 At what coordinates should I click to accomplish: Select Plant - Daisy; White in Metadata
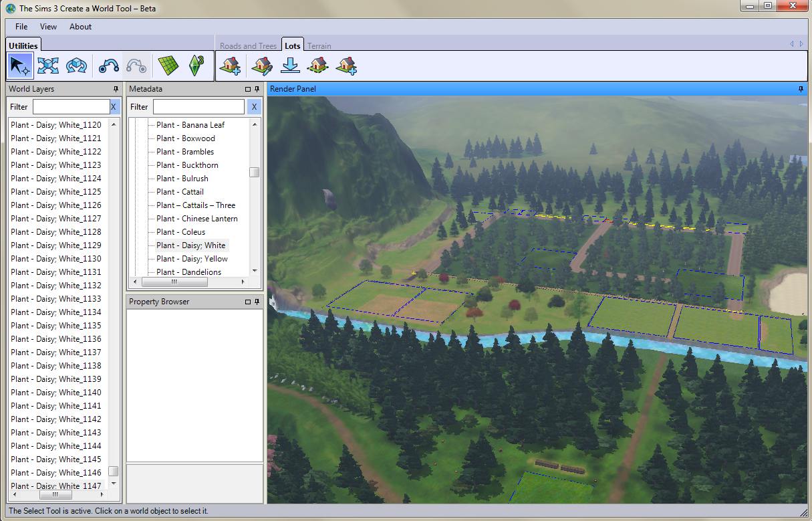point(191,245)
